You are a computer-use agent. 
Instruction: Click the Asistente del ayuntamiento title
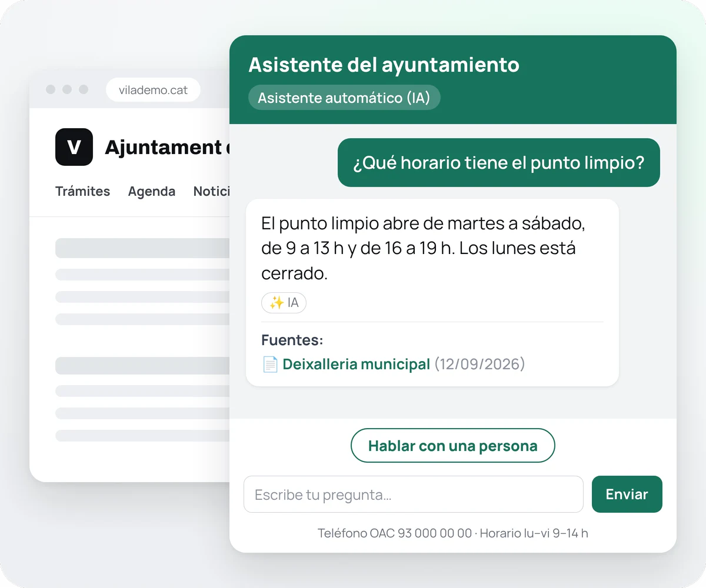point(384,65)
